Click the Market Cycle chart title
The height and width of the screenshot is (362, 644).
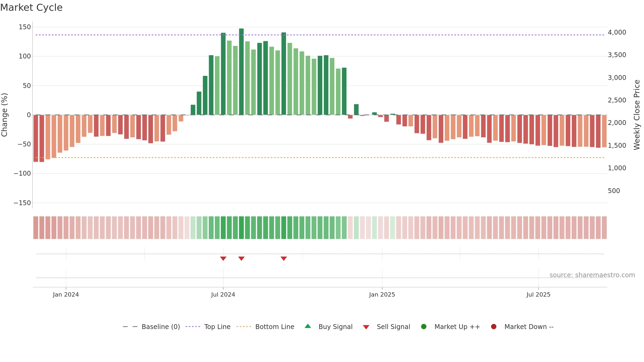click(x=31, y=8)
